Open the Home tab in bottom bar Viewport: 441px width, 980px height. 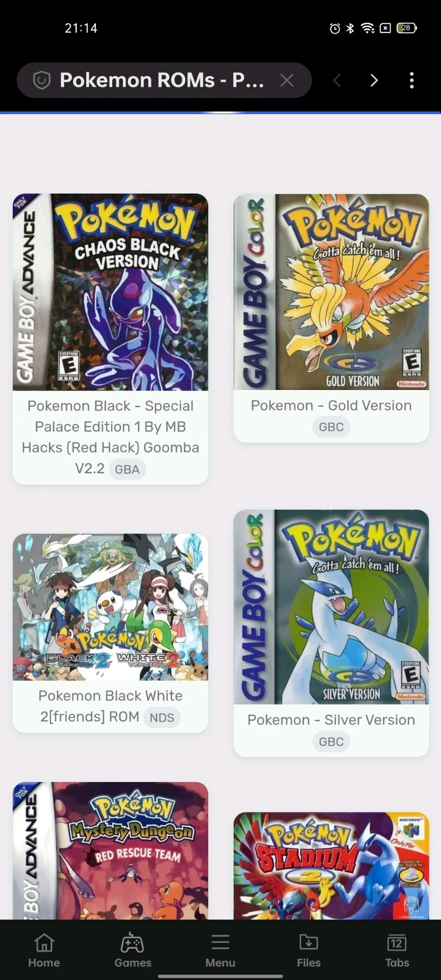tap(44, 950)
